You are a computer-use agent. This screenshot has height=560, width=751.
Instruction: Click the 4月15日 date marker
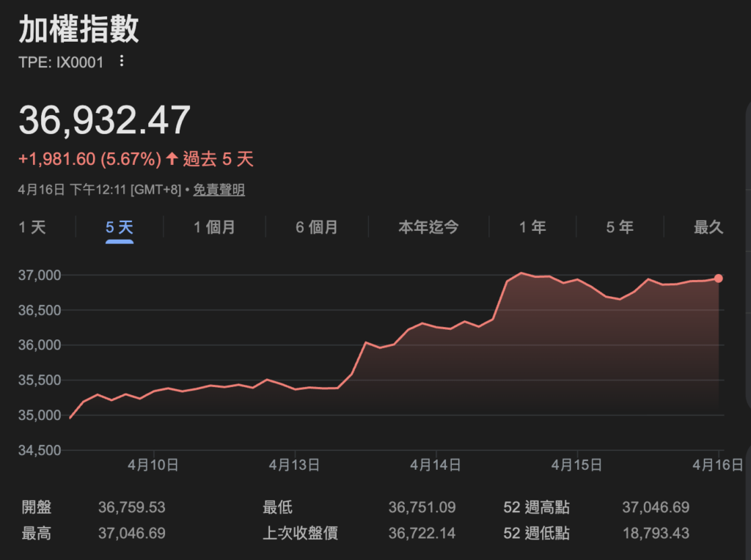tap(576, 465)
